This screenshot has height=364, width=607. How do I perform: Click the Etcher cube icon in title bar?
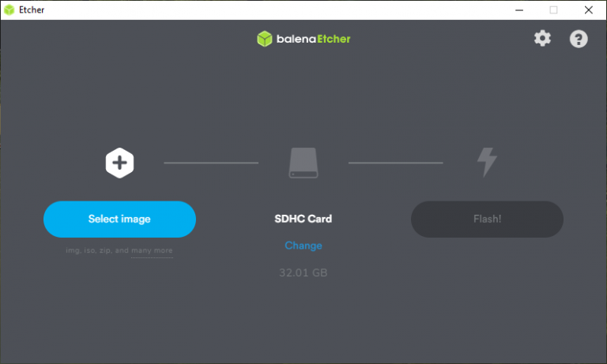pos(9,9)
